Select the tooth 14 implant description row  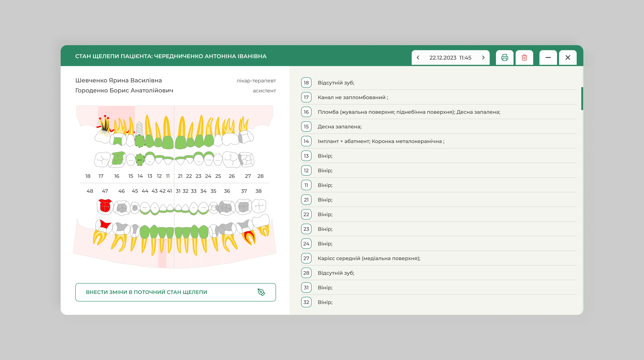click(x=381, y=141)
